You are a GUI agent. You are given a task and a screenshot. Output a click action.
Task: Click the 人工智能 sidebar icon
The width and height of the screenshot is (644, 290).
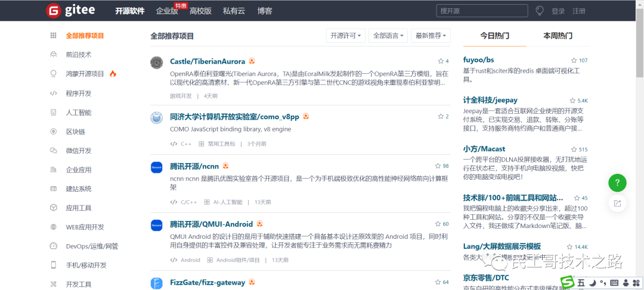[x=54, y=112]
